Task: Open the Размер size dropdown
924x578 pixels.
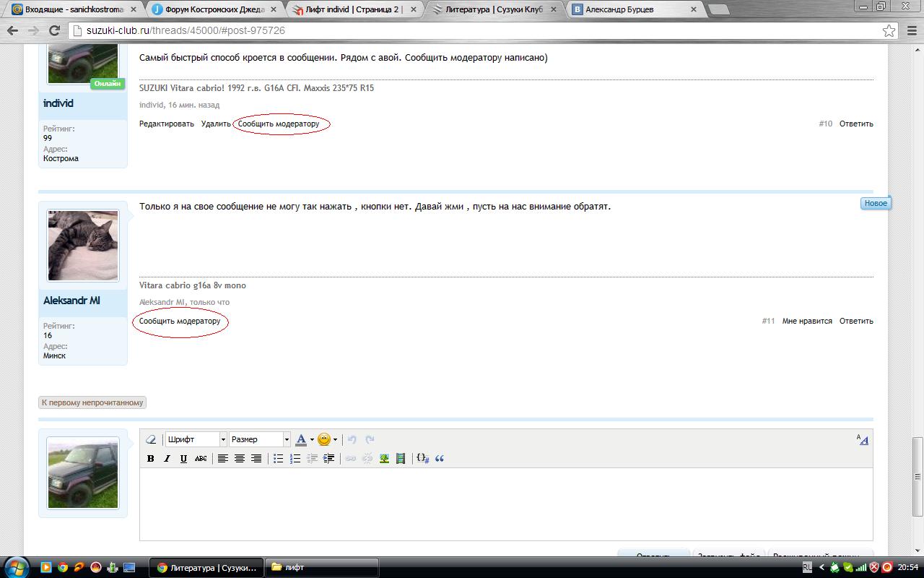Action: 260,439
